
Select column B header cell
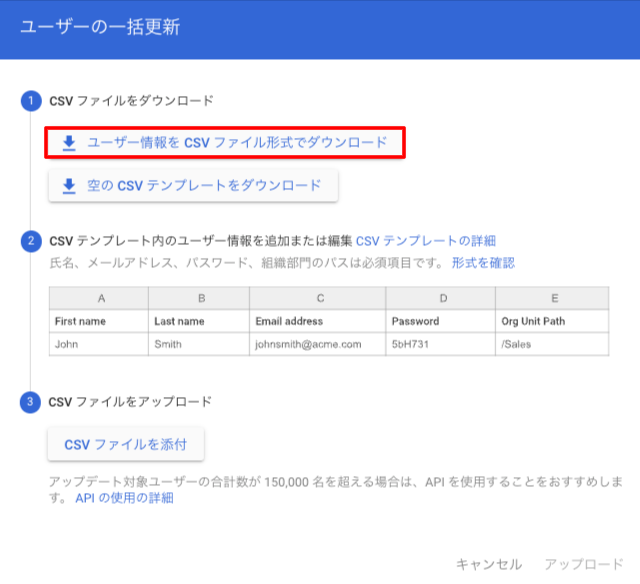[199, 298]
